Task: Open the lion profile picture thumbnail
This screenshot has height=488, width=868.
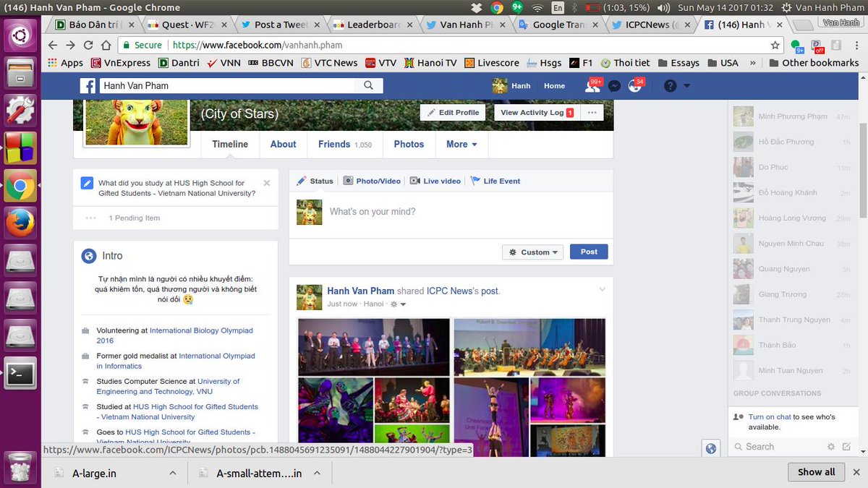Action: coord(136,123)
